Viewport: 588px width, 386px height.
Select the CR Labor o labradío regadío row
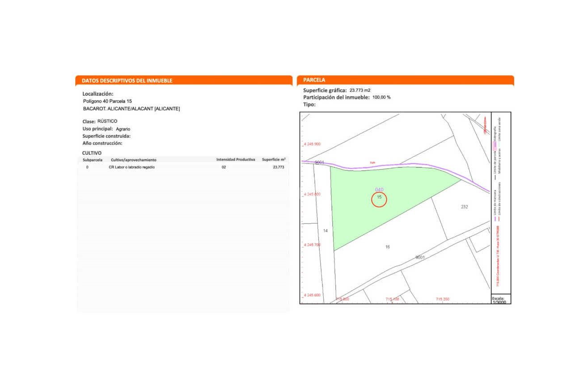point(183,167)
